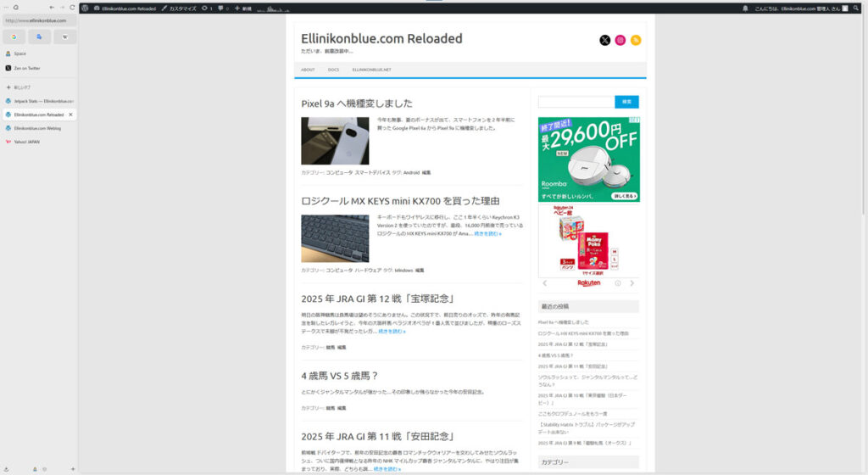
Task: Go forward using the forward arrow
Action: (62, 7)
